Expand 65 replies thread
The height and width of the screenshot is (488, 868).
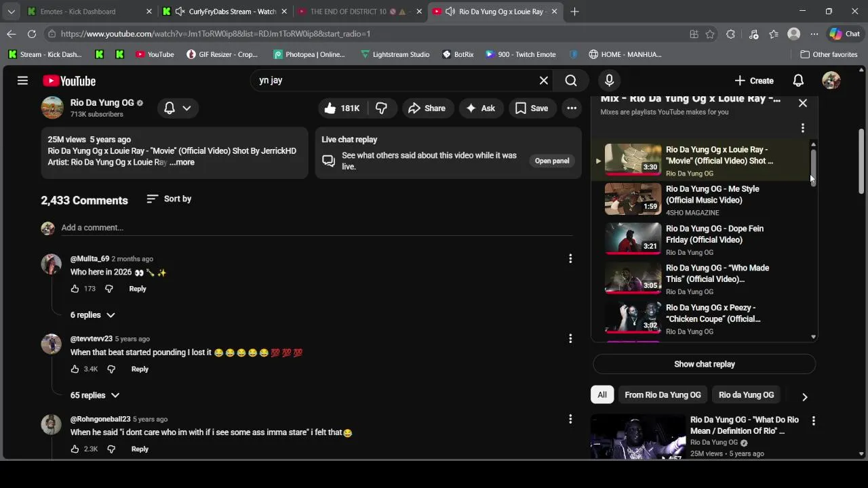click(95, 395)
